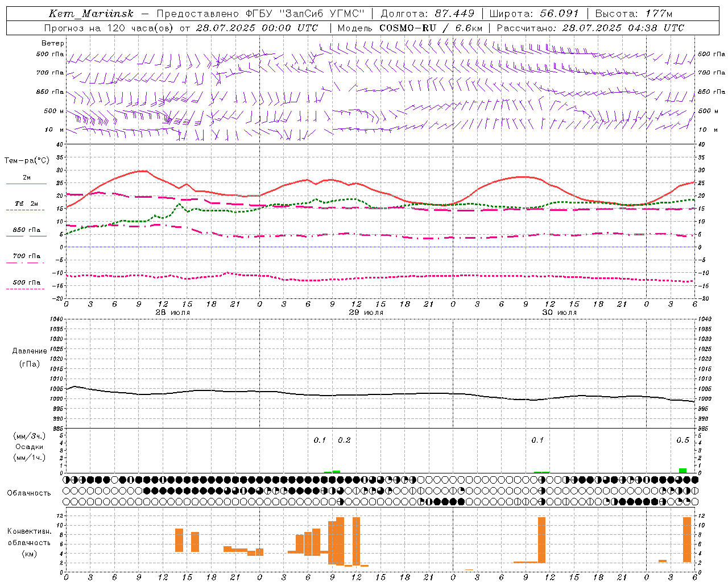This screenshot has height=582, width=728.
Task: Click the (мм/3ч.) units label
Action: coord(30,436)
